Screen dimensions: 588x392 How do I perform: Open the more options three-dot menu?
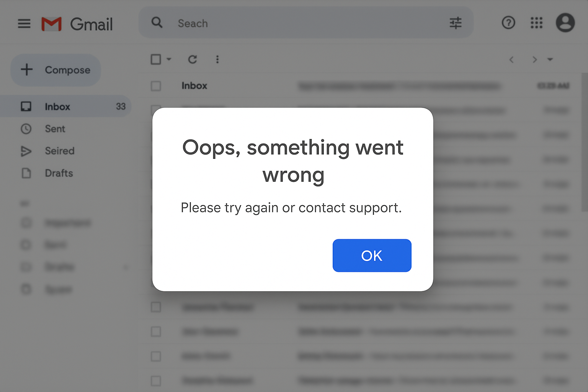pos(217,59)
